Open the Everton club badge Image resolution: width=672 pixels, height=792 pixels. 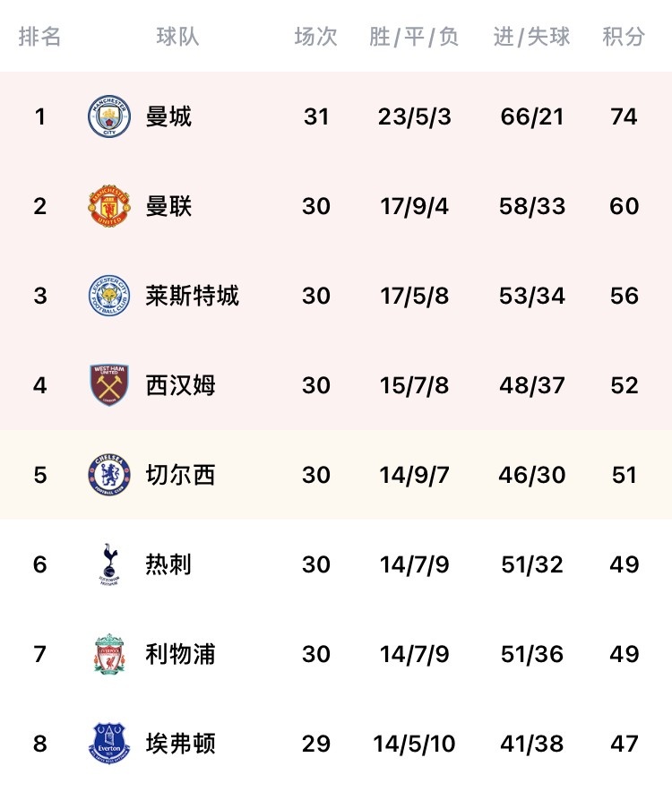[x=109, y=744]
